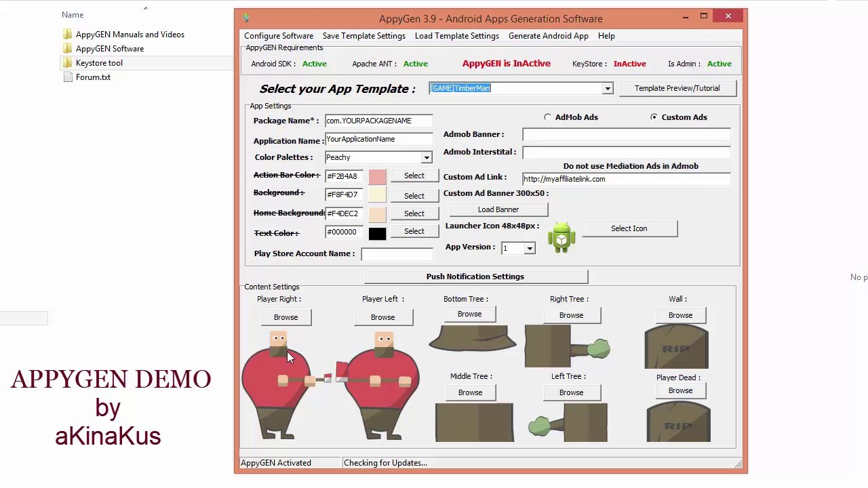Click Select for Action Bar Color
This screenshot has width=868, height=488.
414,176
